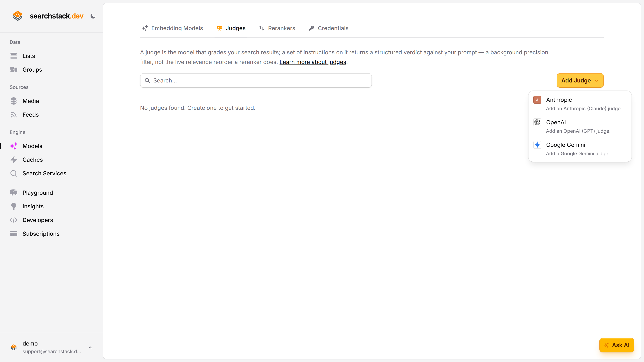
Task: Click the searchstack.dev brand name
Action: (x=57, y=16)
